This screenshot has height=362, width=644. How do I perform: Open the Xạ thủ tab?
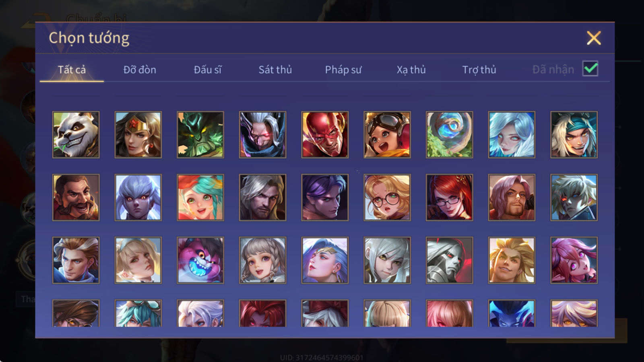pyautogui.click(x=411, y=70)
